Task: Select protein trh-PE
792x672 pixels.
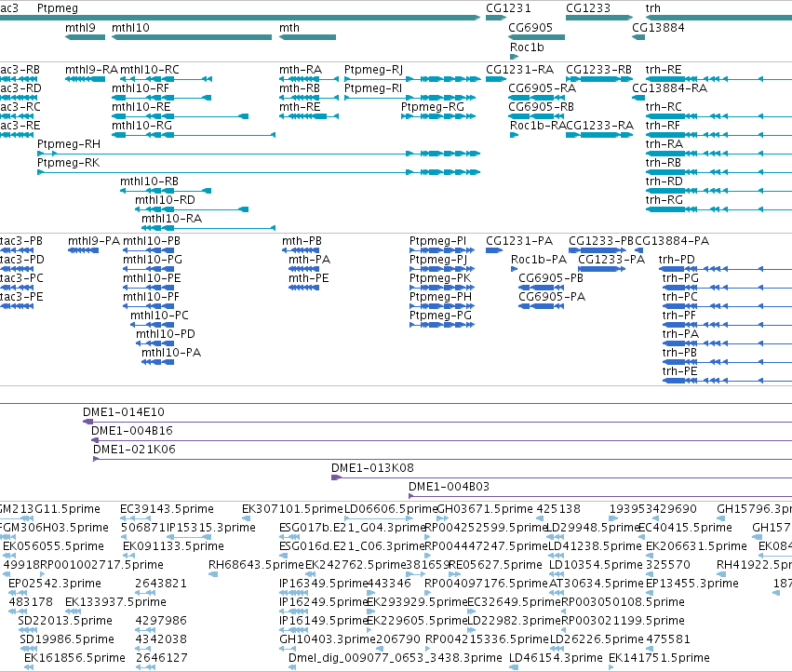Action: click(x=728, y=381)
